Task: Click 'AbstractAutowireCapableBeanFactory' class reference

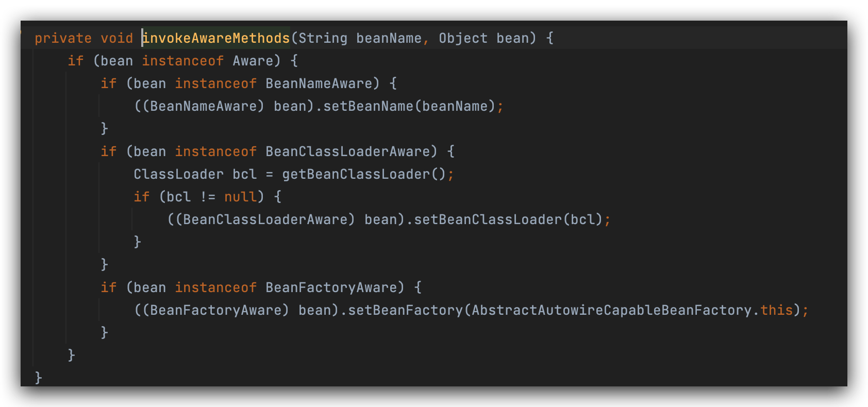Action: click(612, 310)
